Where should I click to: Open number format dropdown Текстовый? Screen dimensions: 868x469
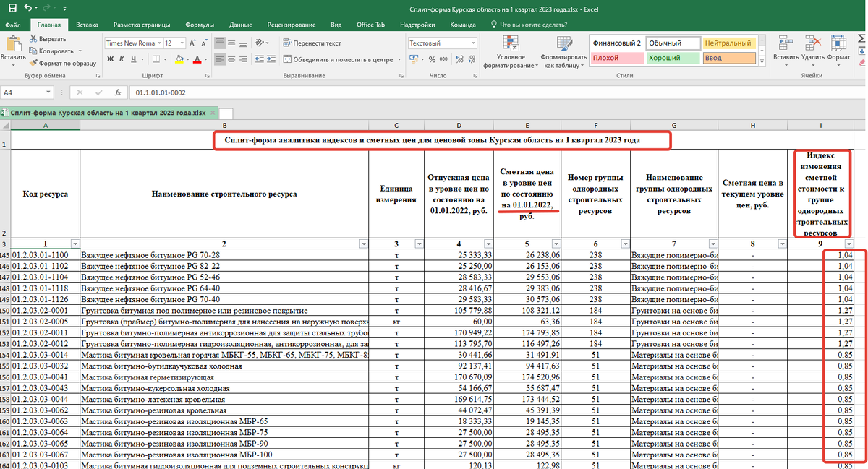472,43
